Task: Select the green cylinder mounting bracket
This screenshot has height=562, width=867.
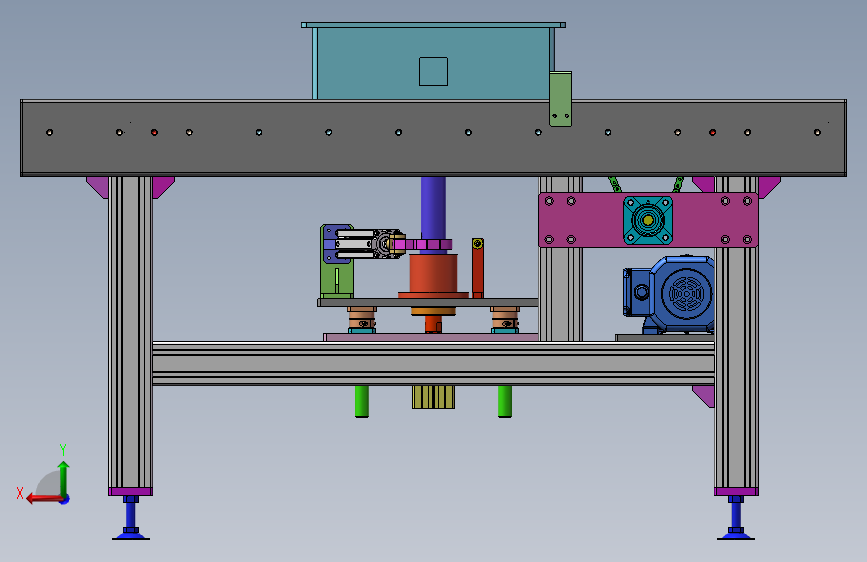Action: pos(337,279)
